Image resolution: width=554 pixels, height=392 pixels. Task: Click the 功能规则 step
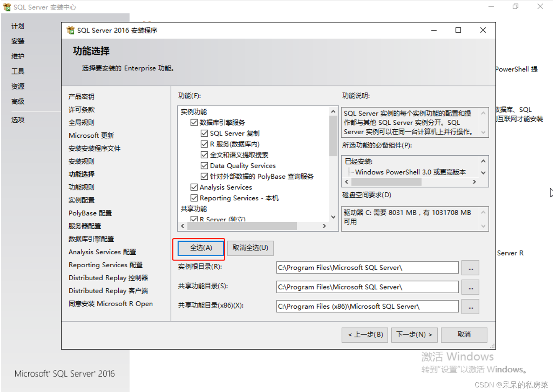[82, 187]
